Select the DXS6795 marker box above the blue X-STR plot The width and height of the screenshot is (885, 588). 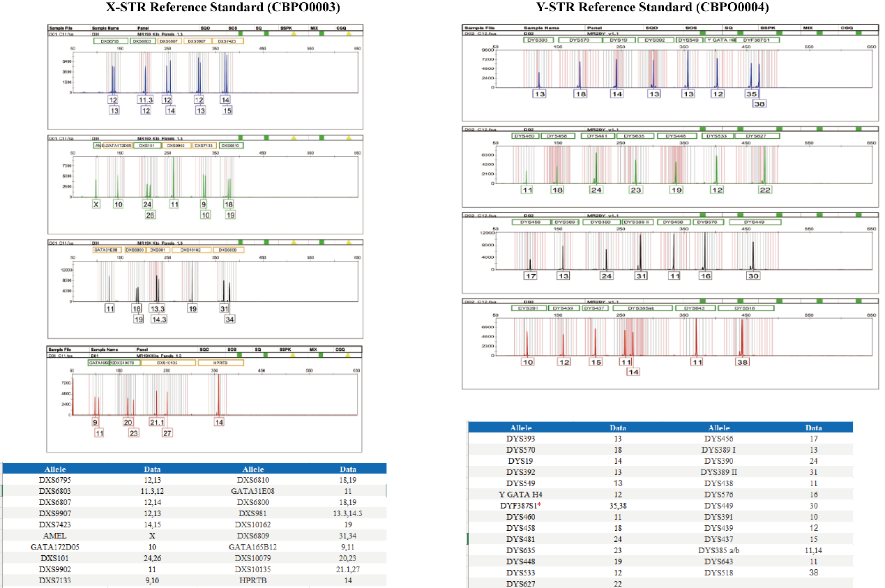point(111,41)
